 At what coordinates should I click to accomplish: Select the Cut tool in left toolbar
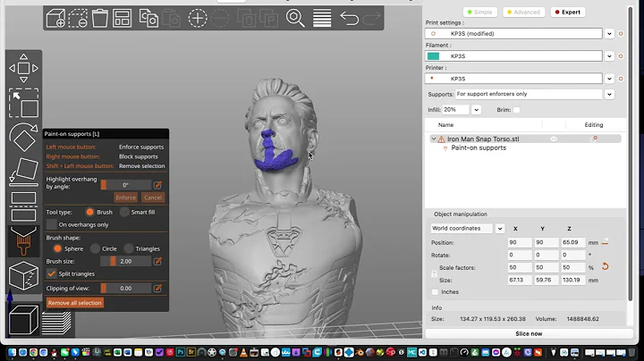tap(23, 206)
